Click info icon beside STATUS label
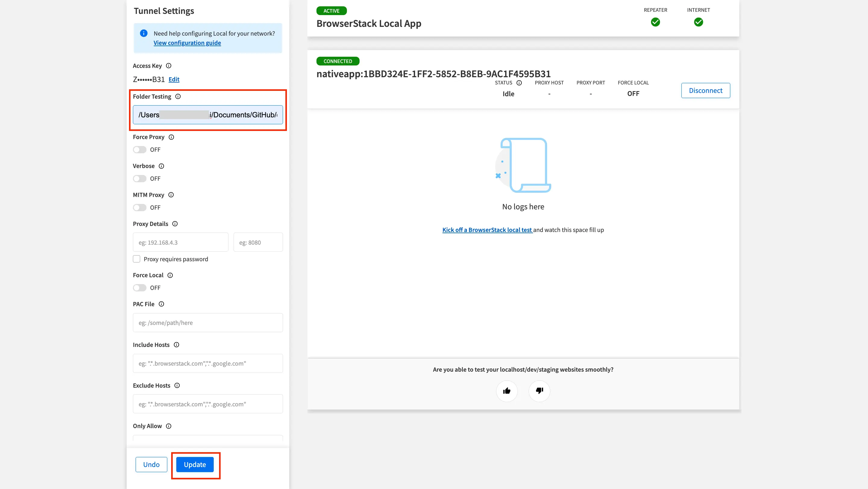This screenshot has width=868, height=489. click(x=519, y=83)
